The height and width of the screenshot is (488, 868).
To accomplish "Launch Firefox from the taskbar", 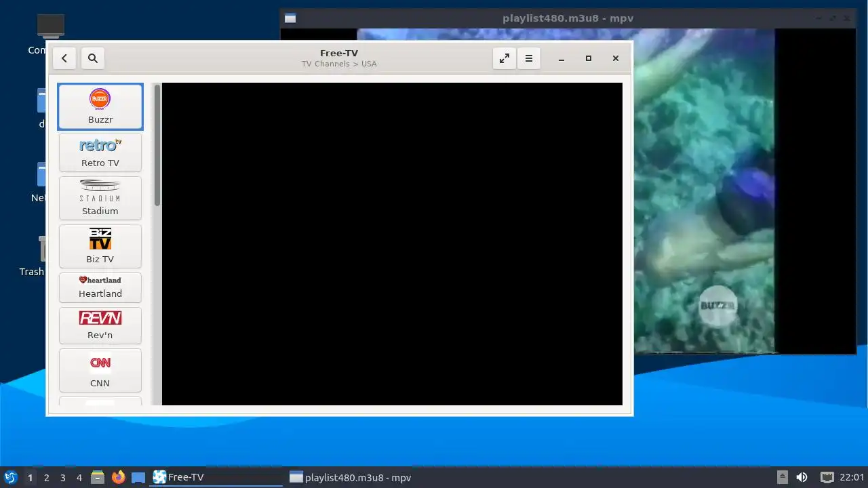I will [x=118, y=477].
